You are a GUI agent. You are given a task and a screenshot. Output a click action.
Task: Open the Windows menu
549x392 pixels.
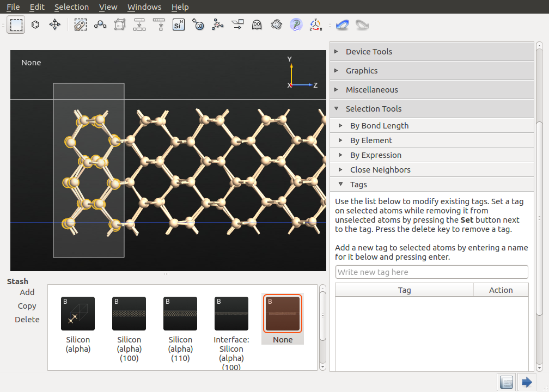point(144,7)
